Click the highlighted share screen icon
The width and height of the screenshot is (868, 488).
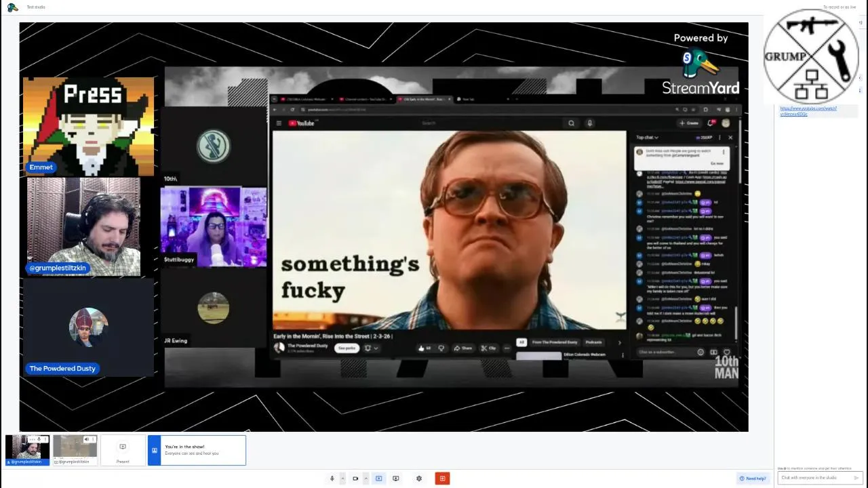[x=378, y=479]
